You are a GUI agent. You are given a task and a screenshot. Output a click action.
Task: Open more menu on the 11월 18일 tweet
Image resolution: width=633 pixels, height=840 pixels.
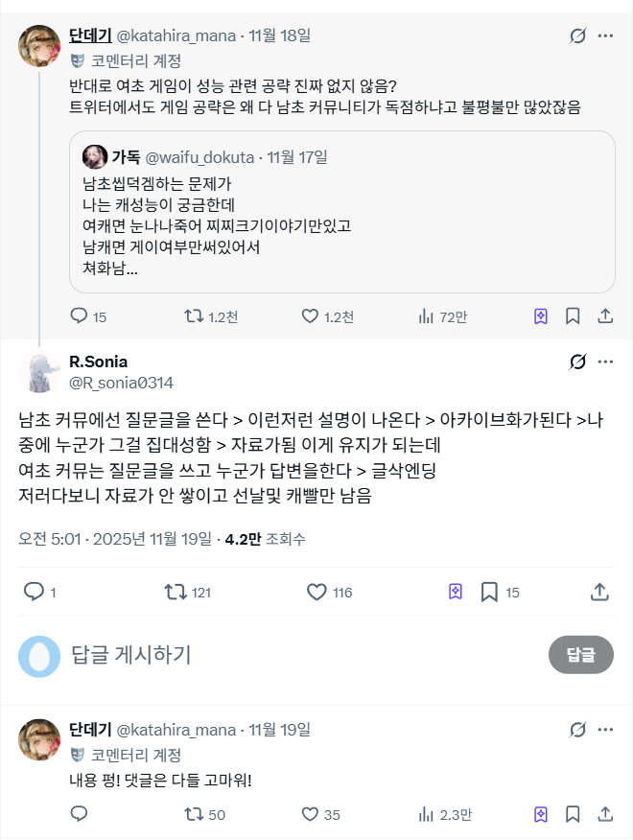point(605,36)
